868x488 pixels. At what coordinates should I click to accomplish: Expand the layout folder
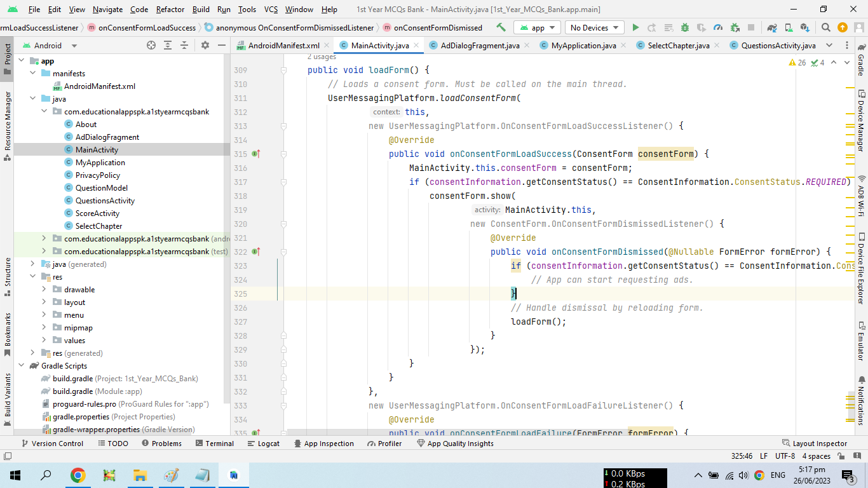tap(44, 302)
